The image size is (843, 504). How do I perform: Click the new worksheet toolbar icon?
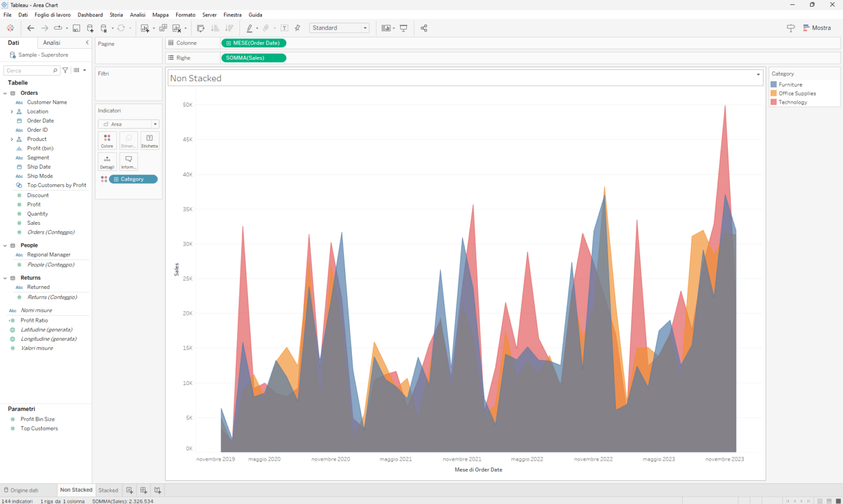145,28
